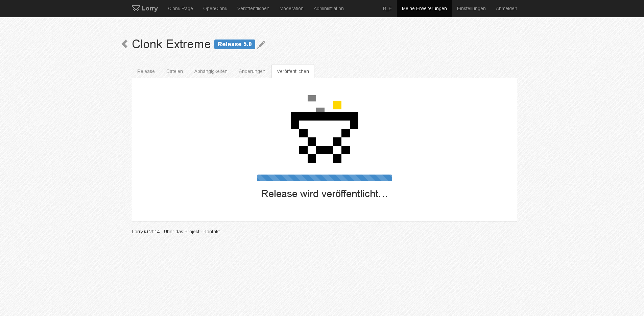This screenshot has width=644, height=316.
Task: Open Einstellungen settings page
Action: pos(471,8)
